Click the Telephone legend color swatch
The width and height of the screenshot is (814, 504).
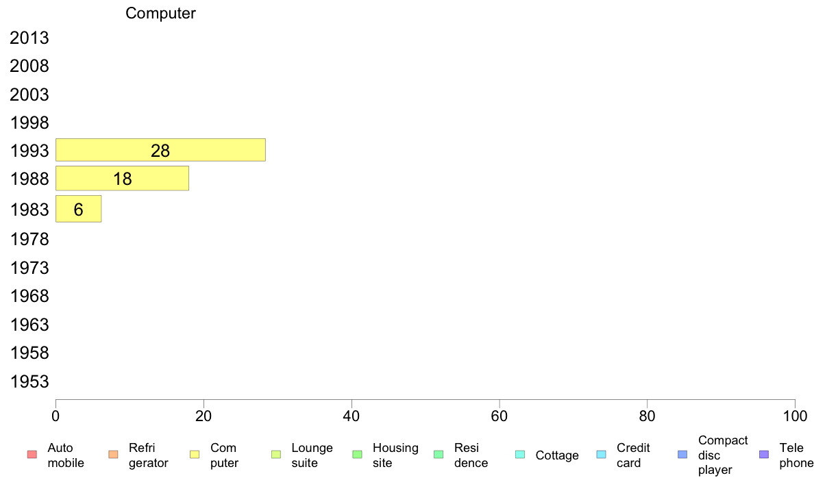click(x=764, y=455)
